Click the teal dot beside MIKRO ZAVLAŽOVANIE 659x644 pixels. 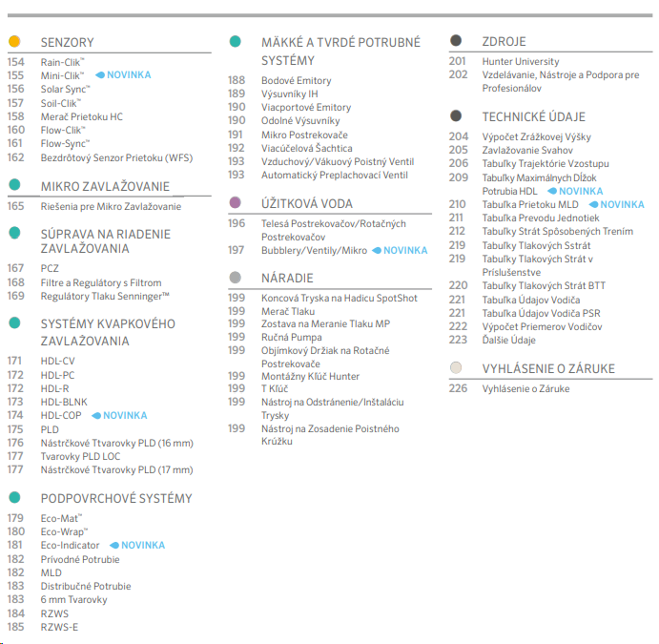pyautogui.click(x=14, y=184)
